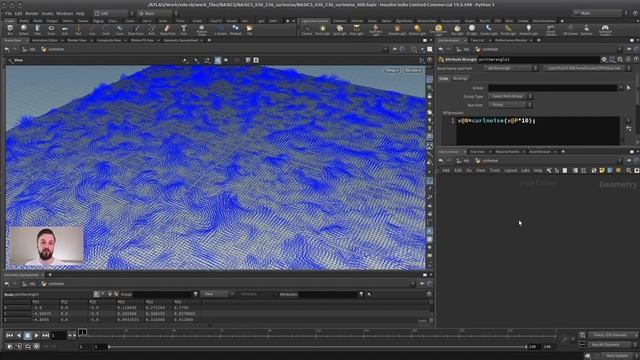
Task: Open the Gamepad Camera shelf tool
Action: 605,29
